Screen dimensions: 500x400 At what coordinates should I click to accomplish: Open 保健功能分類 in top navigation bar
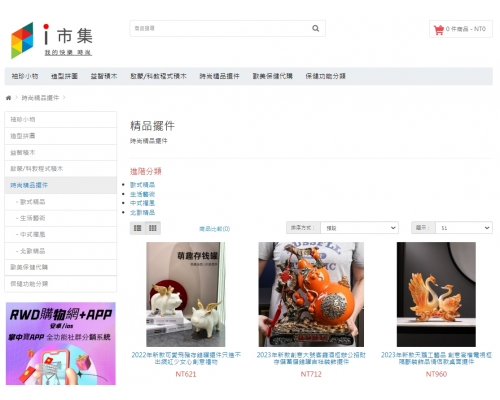point(325,76)
